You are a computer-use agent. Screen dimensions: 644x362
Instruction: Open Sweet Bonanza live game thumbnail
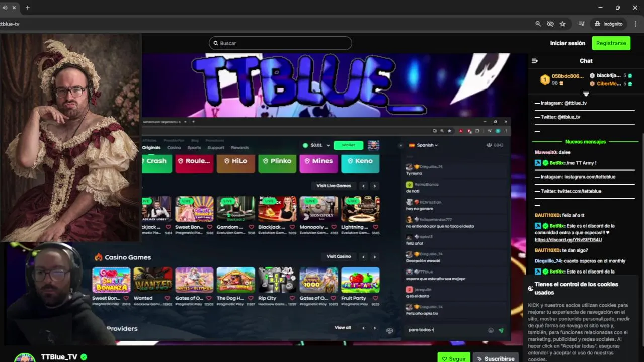[194, 209]
